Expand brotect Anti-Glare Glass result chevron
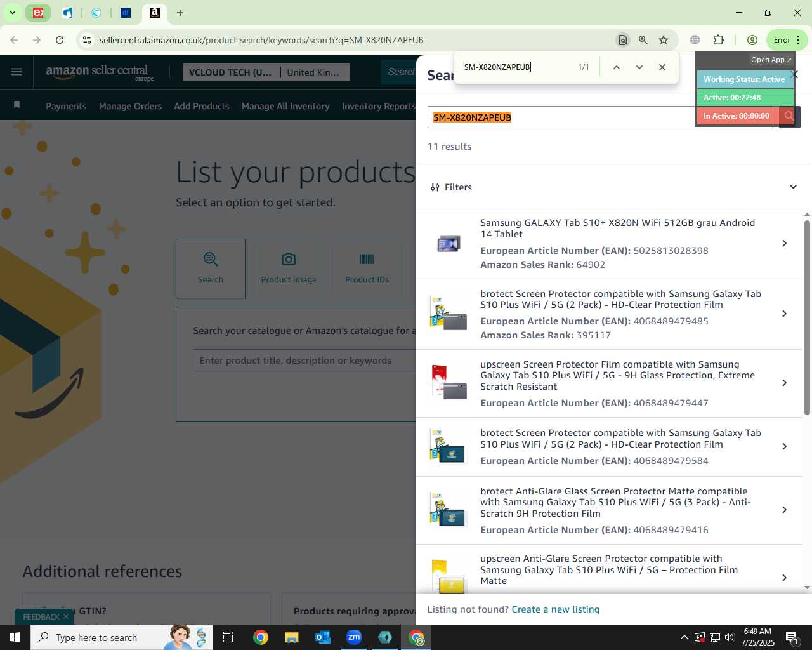 [784, 510]
